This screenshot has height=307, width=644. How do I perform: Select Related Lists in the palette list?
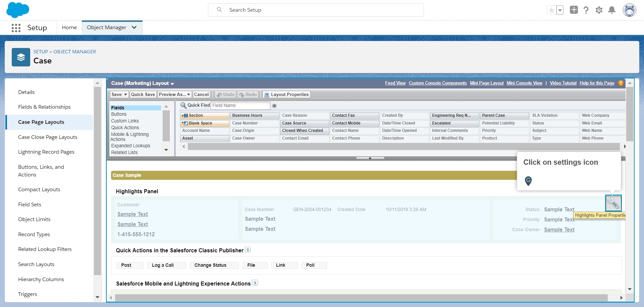(x=124, y=153)
